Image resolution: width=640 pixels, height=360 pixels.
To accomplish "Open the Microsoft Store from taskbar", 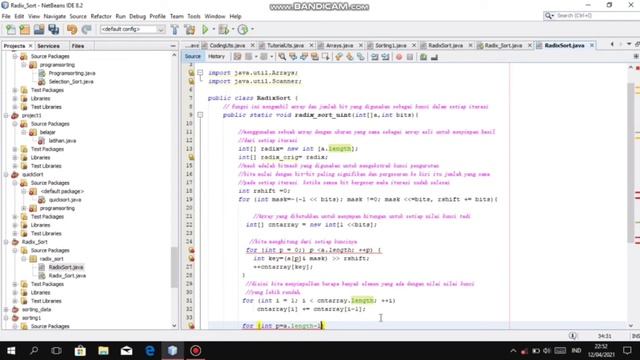I will (x=80, y=351).
